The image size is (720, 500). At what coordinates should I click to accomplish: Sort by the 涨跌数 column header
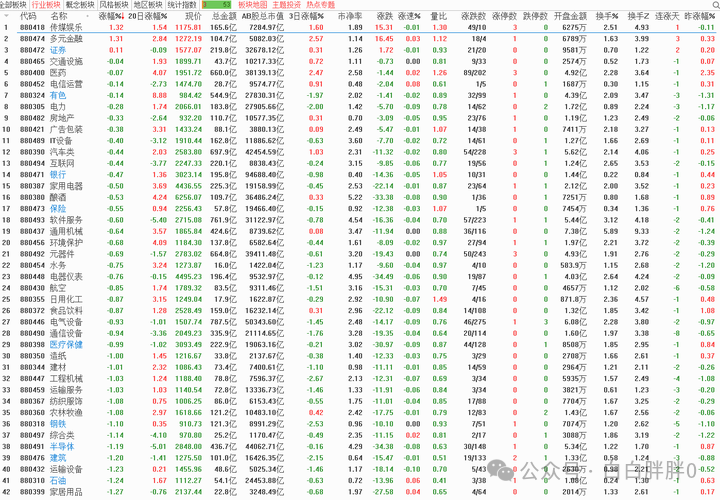pyautogui.click(x=473, y=16)
